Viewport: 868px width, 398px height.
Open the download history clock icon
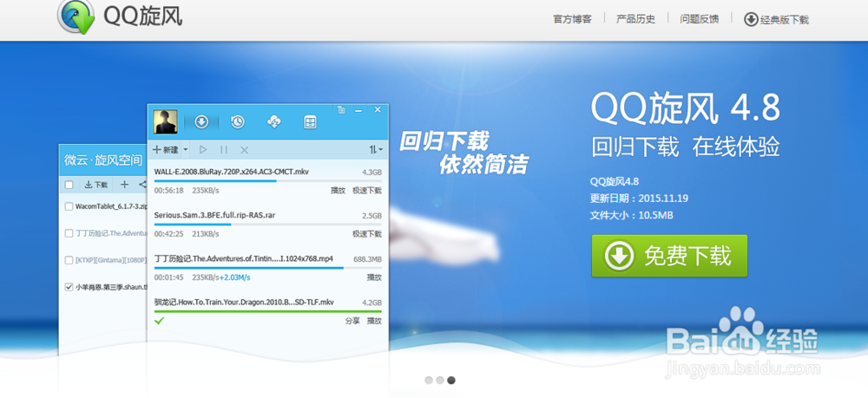pyautogui.click(x=238, y=121)
